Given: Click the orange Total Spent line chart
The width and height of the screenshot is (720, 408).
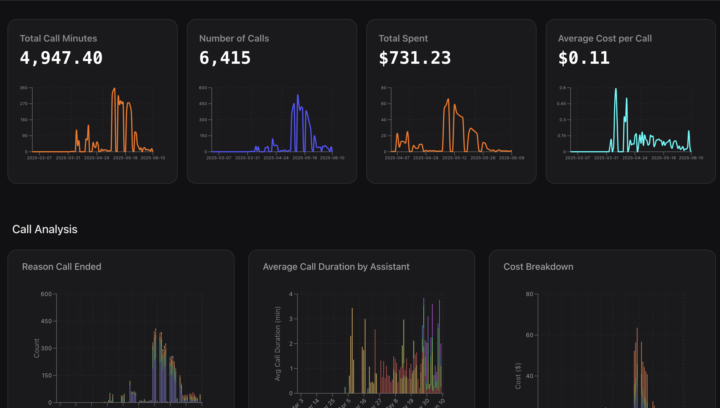Looking at the screenshot, I should pyautogui.click(x=456, y=122).
